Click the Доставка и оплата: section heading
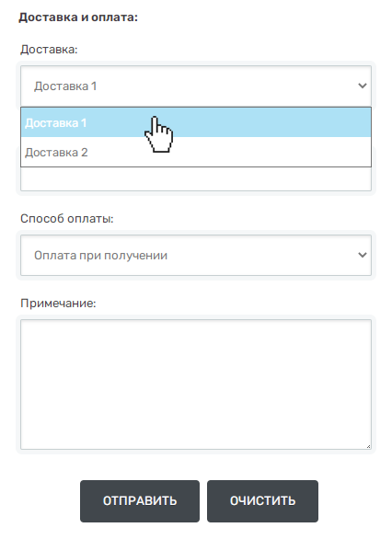The image size is (392, 539). [x=78, y=17]
